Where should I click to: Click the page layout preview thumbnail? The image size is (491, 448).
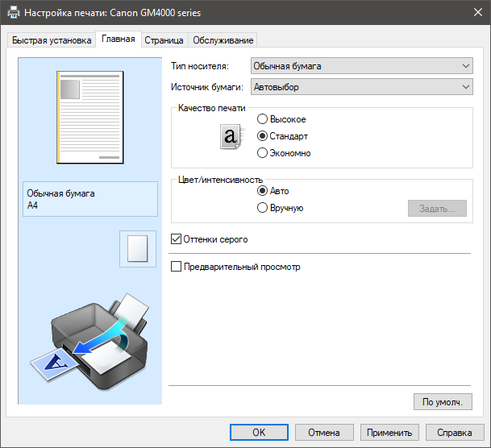(90, 118)
